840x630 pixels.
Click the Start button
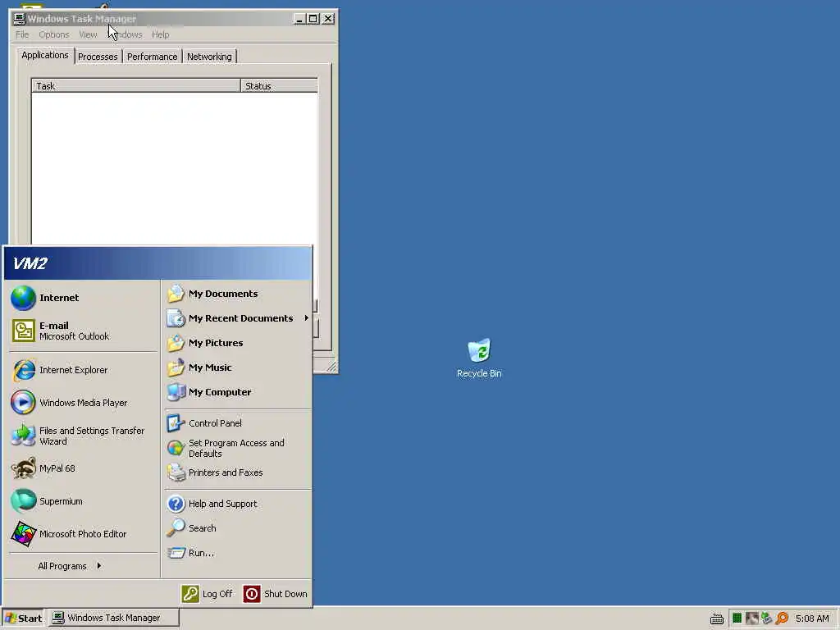23,619
